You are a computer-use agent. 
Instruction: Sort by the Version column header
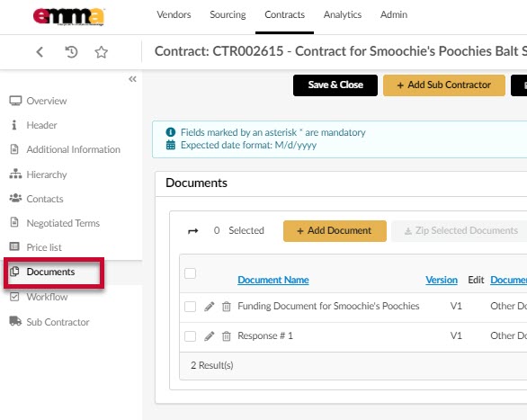tap(442, 280)
